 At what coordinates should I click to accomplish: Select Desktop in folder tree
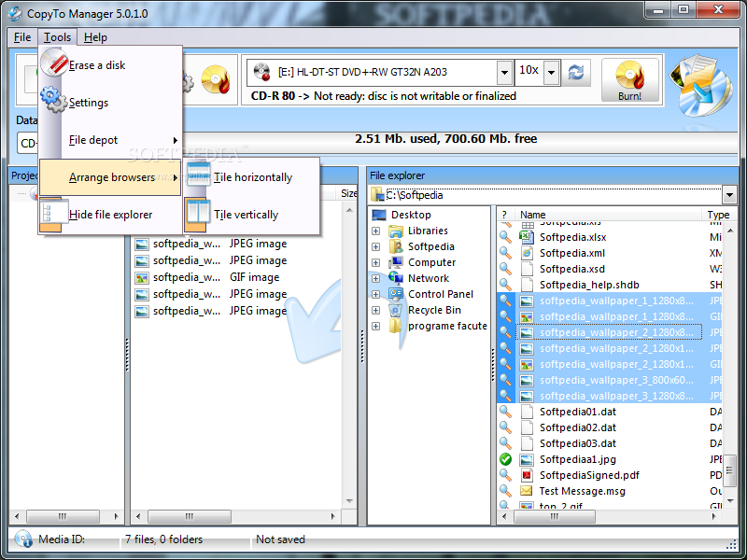click(411, 215)
